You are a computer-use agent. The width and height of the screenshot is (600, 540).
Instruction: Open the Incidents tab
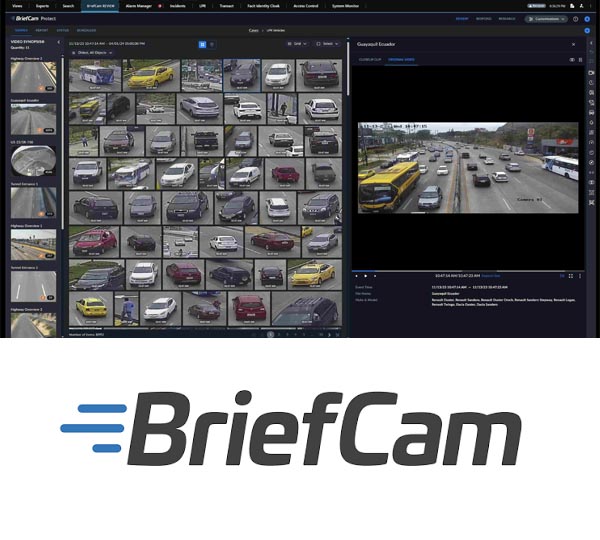178,6
